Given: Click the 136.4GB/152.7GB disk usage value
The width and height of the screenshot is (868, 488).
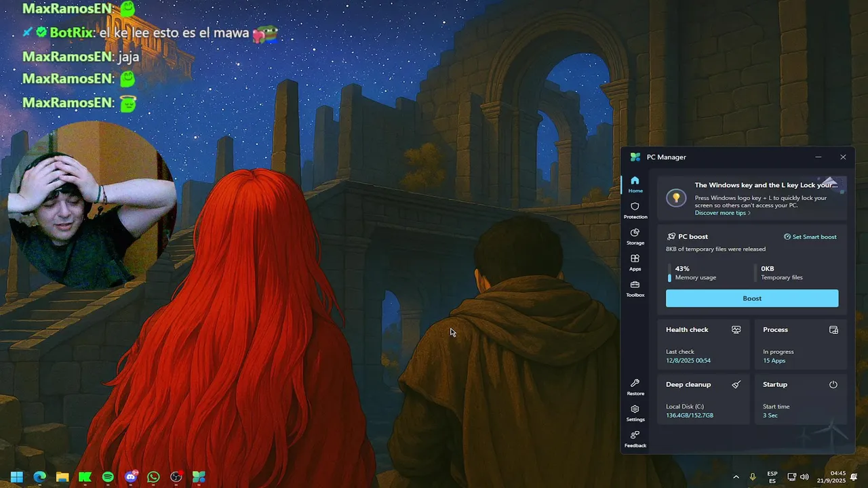Looking at the screenshot, I should pyautogui.click(x=690, y=415).
